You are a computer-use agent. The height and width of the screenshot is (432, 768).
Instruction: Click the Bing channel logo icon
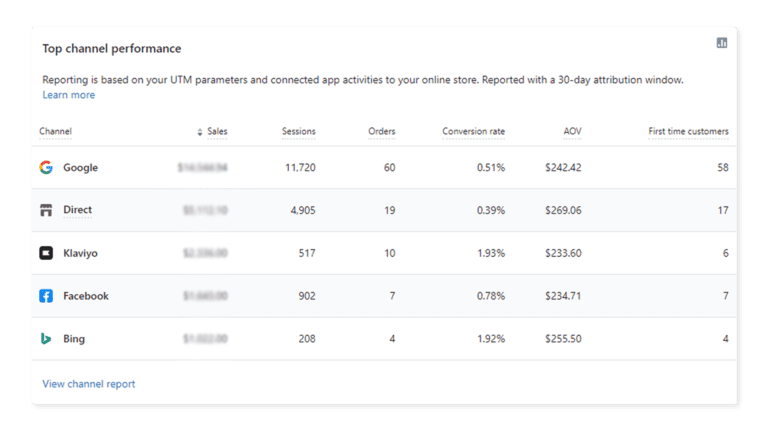point(46,339)
